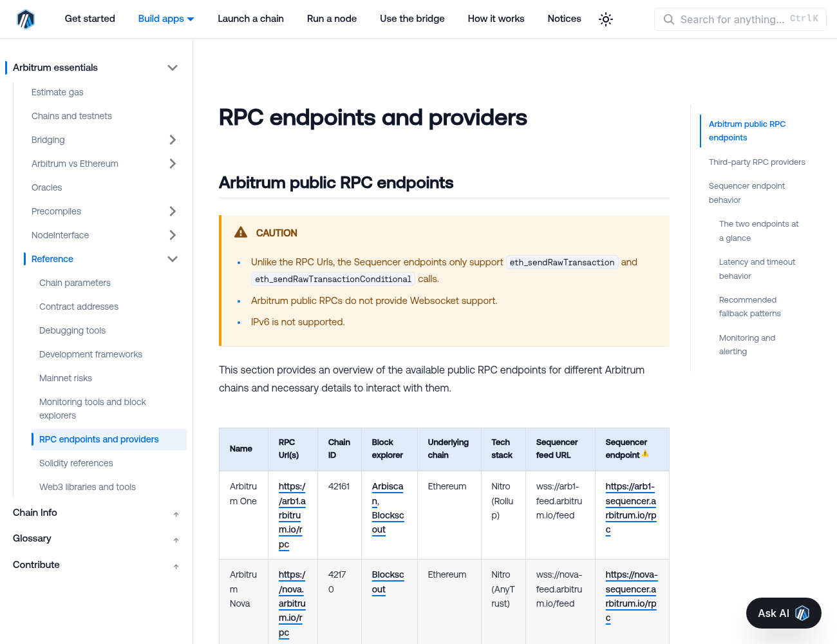Viewport: 837px width, 644px height.
Task: Open Use the bridge menu item
Action: coord(412,19)
